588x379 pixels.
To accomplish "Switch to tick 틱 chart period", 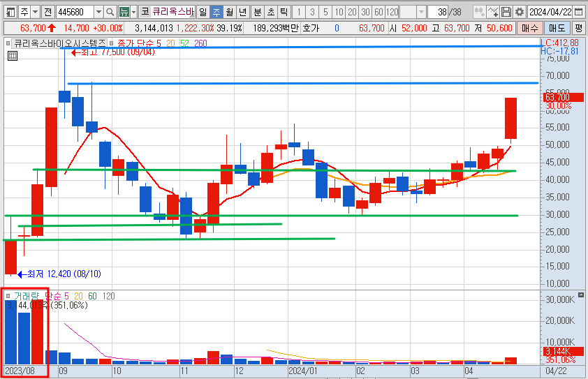I will [284, 13].
